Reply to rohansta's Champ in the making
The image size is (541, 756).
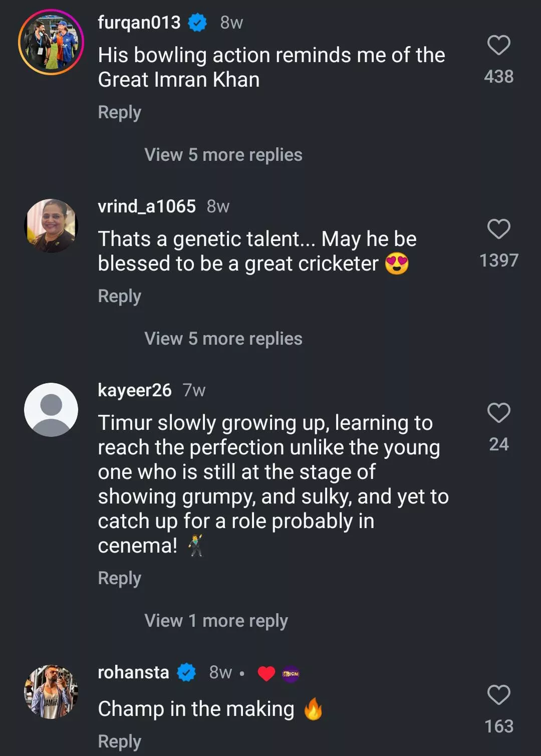point(119,741)
